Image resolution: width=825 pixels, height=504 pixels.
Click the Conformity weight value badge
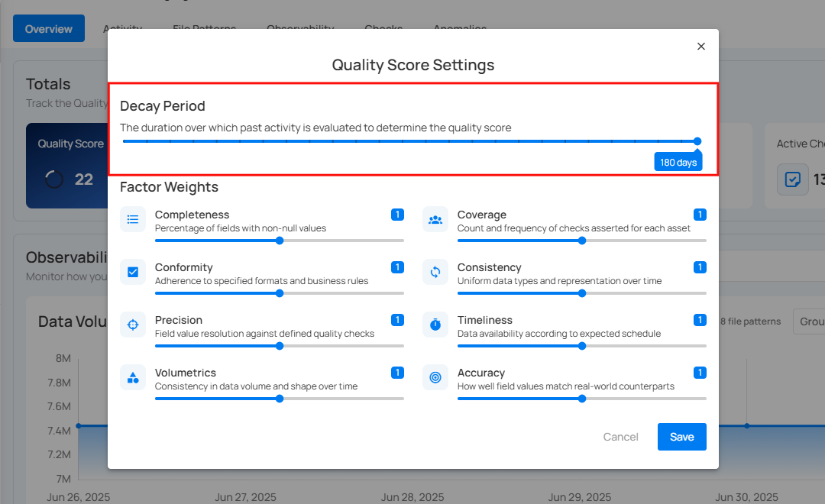[x=397, y=267]
